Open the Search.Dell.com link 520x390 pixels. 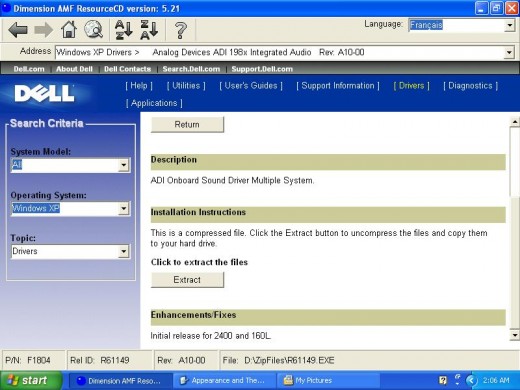coord(191,69)
